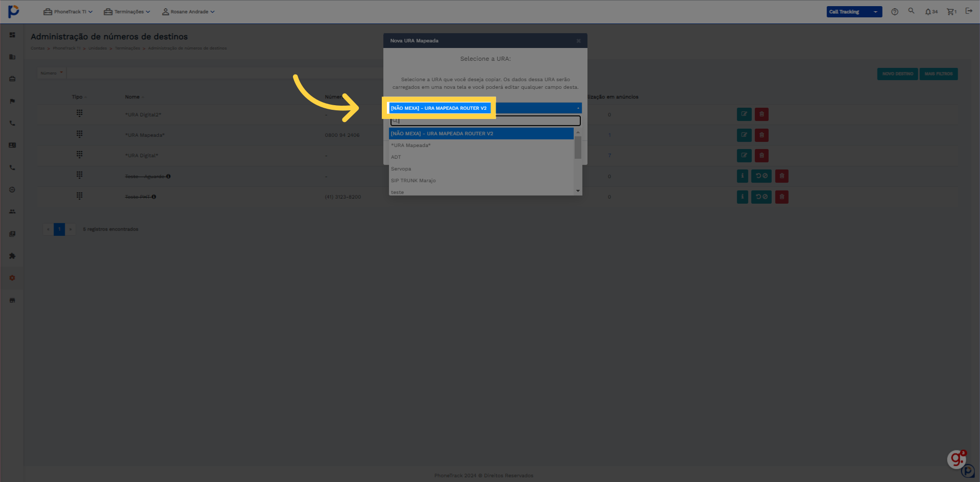
Task: Open the contact card icon in sidebar
Action: tap(12, 145)
